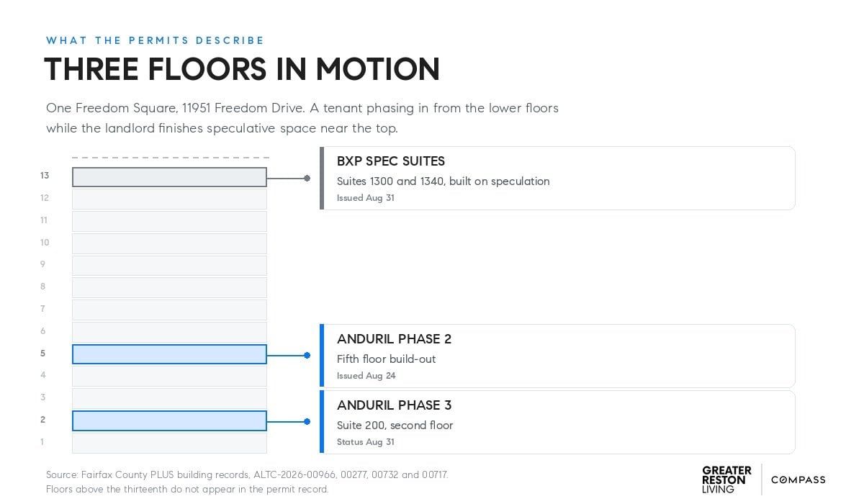This screenshot has width=864, height=504.
Task: Click the gray connector dot for floor 13
Action: point(307,178)
